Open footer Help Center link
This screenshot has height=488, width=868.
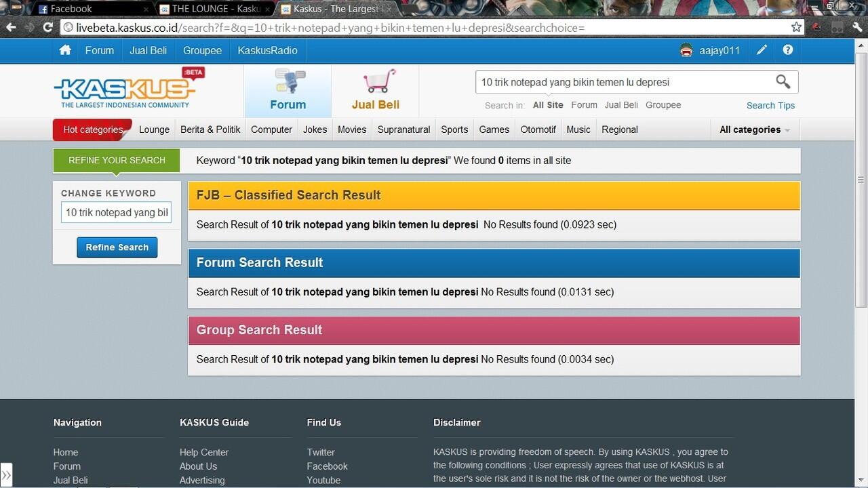tap(204, 452)
